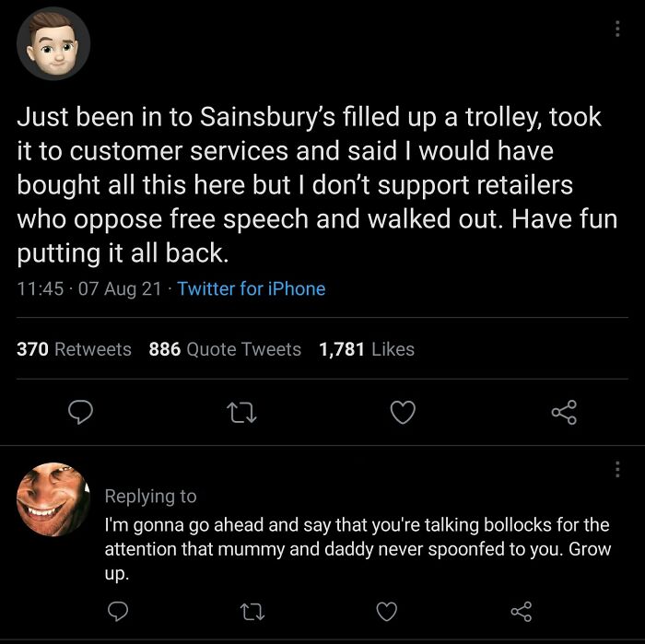645x644 pixels.
Task: View the 370 Retweets list
Action: pyautogui.click(x=74, y=349)
